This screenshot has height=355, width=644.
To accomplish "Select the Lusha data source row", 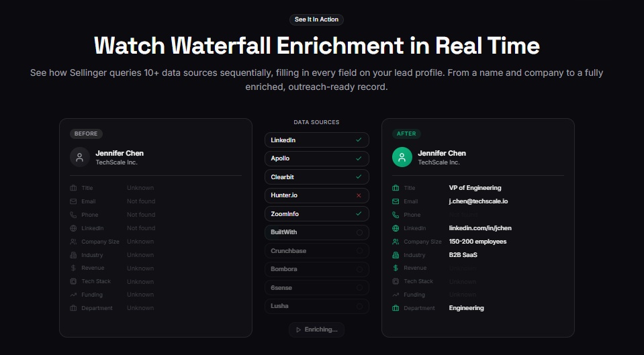I will [317, 306].
